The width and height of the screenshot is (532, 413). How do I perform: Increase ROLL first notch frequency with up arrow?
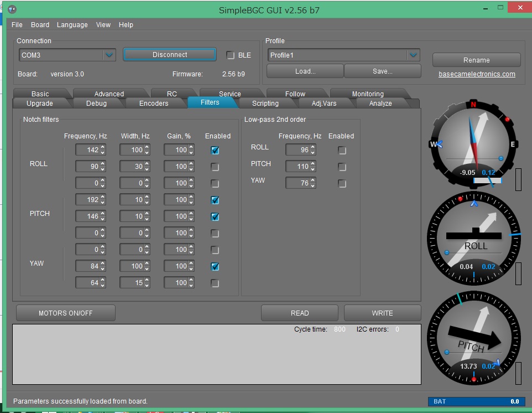coord(102,147)
